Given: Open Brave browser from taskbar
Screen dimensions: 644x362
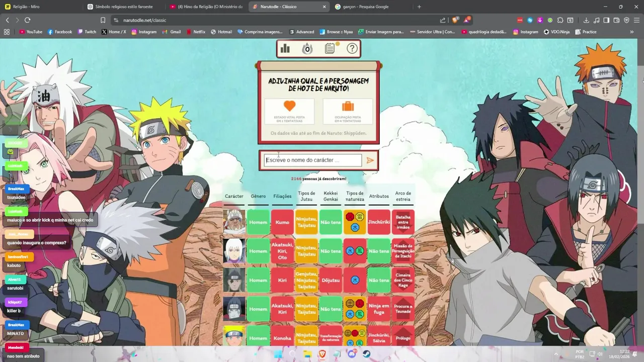Looking at the screenshot, I should pos(322,354).
